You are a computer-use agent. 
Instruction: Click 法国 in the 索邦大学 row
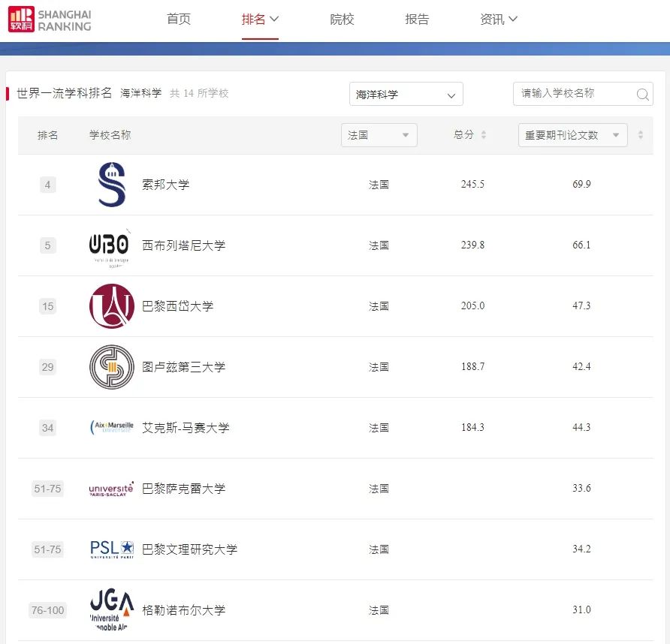tap(379, 185)
